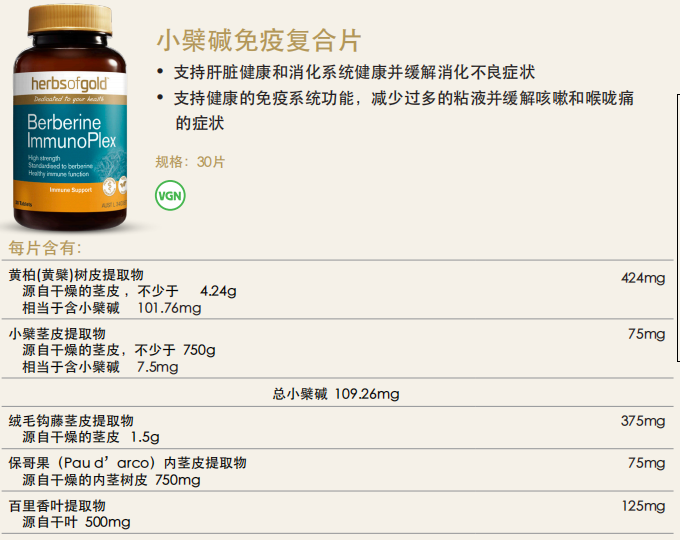Image resolution: width=680 pixels, height=540 pixels.
Task: Click the 125mg amount value
Action: click(x=643, y=506)
